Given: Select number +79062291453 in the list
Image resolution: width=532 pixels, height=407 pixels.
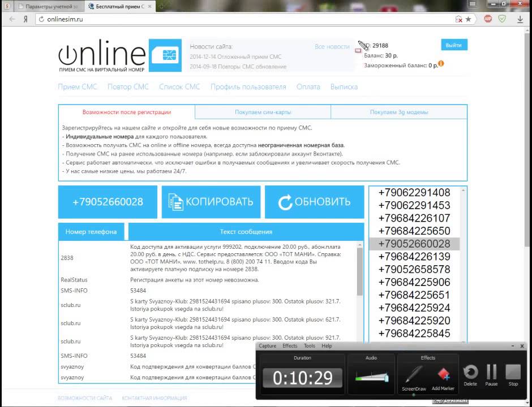Looking at the screenshot, I should coord(414,205).
